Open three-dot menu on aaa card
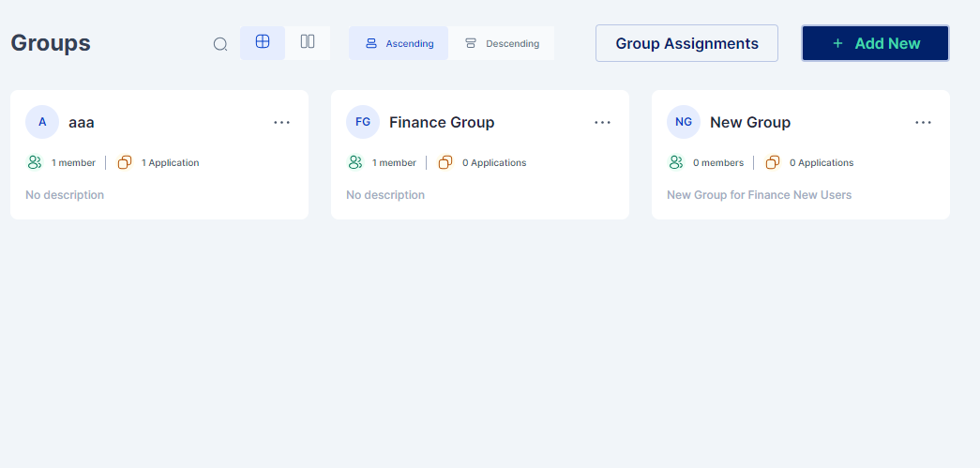This screenshot has width=980, height=468. click(282, 122)
